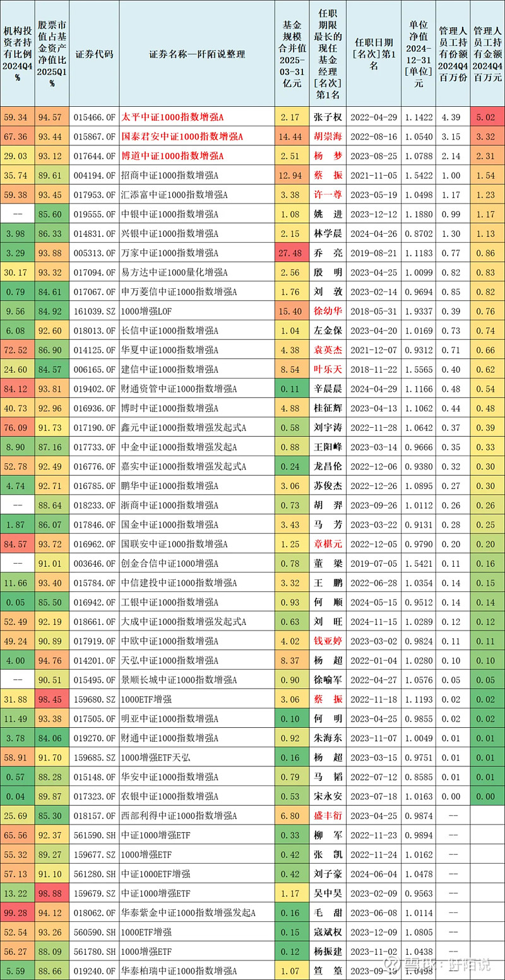Select institutional ratio value 99.28

point(16,912)
